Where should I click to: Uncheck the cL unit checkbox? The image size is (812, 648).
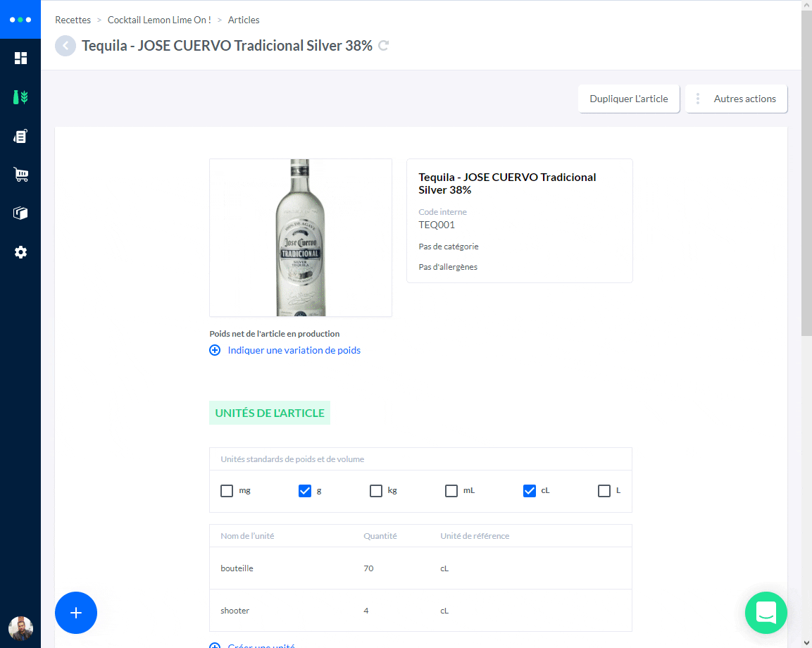coord(530,490)
